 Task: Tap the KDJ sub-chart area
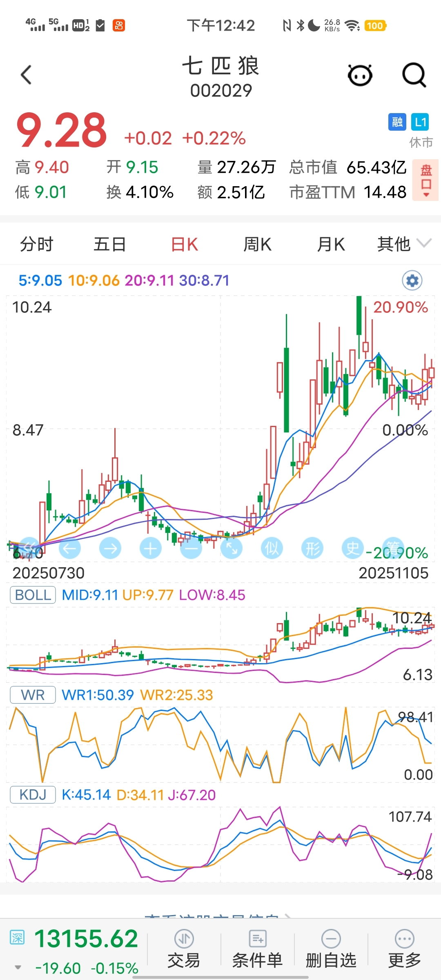tap(220, 844)
